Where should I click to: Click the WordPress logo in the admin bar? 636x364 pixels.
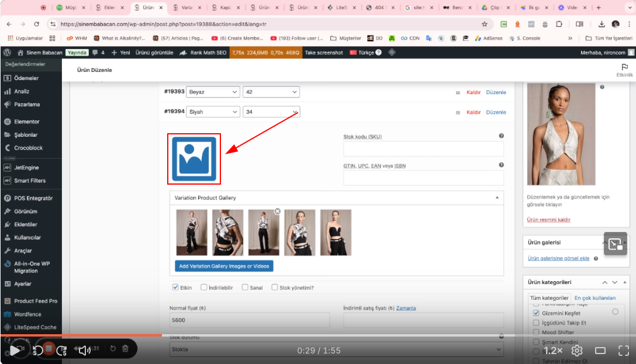pos(7,52)
